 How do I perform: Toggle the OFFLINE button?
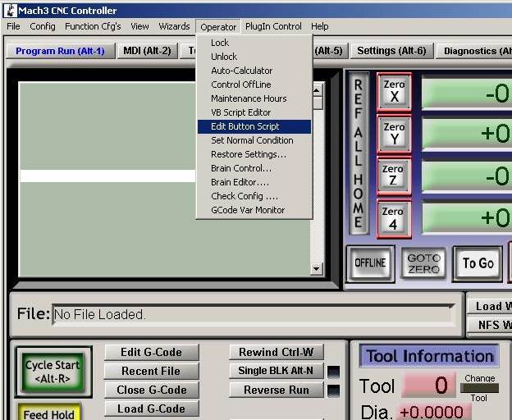tap(370, 263)
